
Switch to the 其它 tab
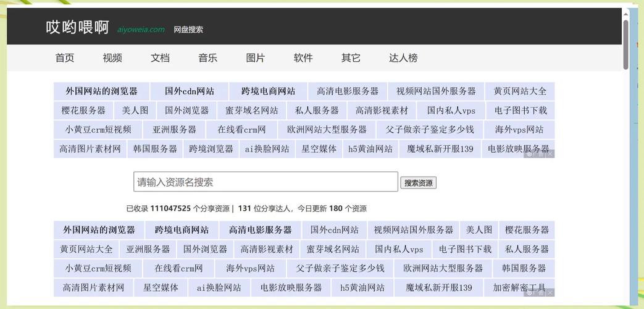coord(351,58)
